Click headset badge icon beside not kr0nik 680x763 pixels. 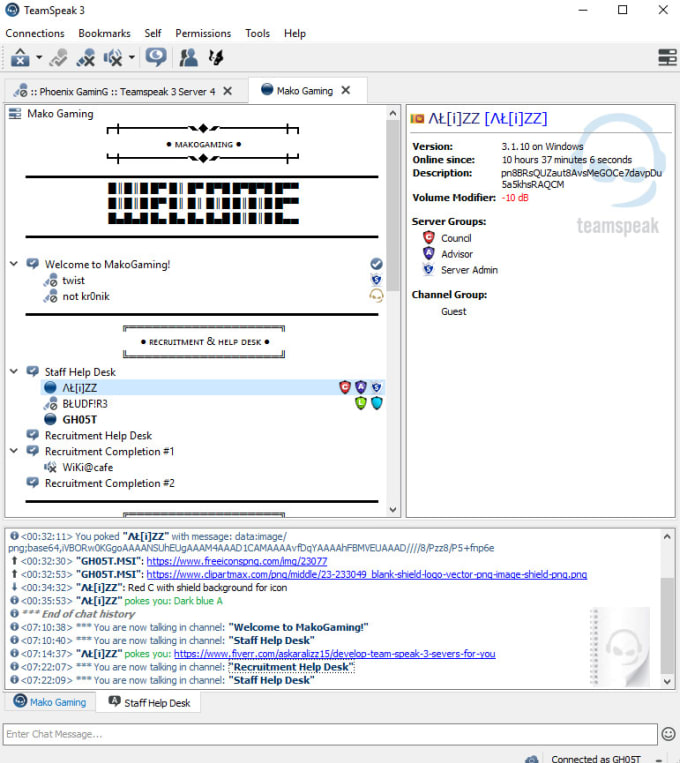(376, 295)
